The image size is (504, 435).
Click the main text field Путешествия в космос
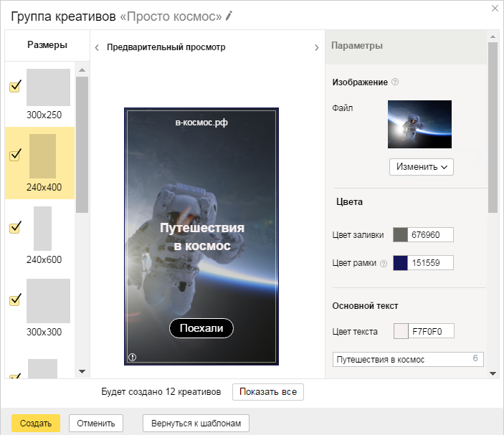pos(408,359)
